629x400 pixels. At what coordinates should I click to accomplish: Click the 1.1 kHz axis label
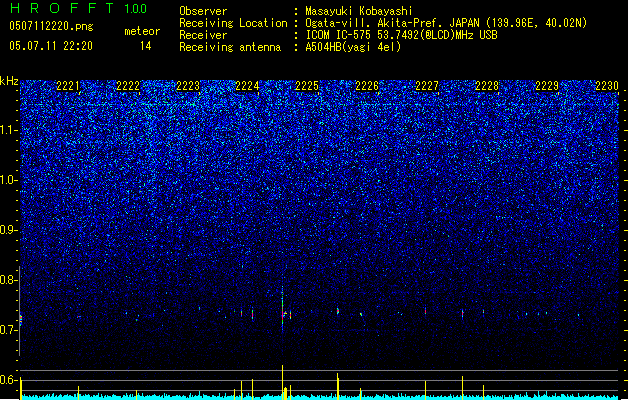pyautogui.click(x=8, y=130)
